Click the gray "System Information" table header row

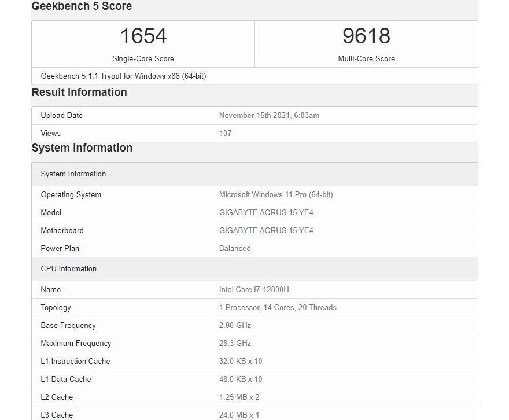tap(254, 174)
